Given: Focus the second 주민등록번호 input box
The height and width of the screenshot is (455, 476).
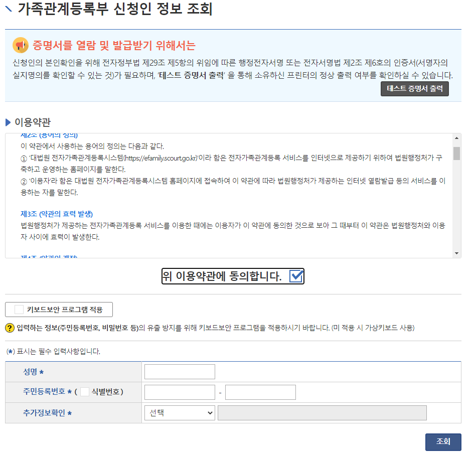Looking at the screenshot, I should pyautogui.click(x=260, y=392).
